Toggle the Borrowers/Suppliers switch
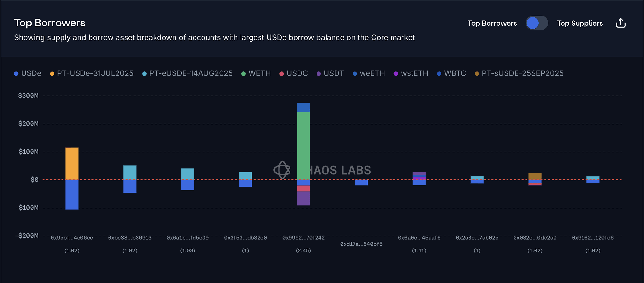Screen dimensions: 644x283 [x=537, y=23]
